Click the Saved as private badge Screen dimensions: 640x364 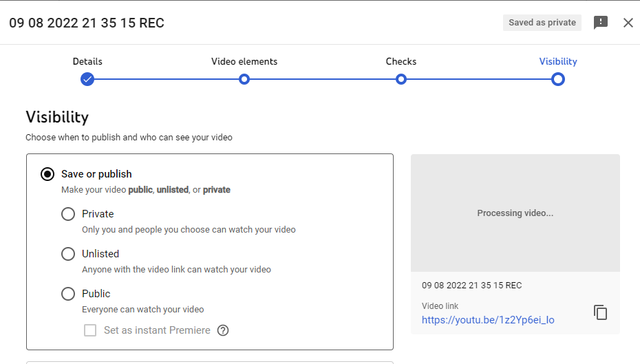click(x=542, y=23)
